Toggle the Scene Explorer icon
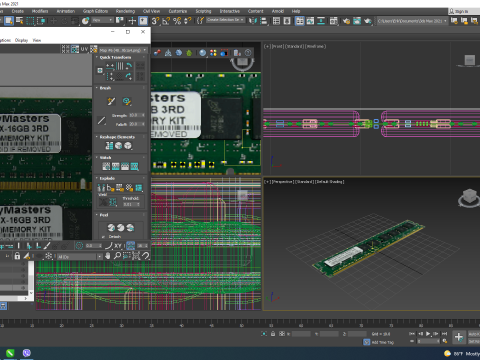Viewport: 480px width, 360px height. (x=276, y=21)
